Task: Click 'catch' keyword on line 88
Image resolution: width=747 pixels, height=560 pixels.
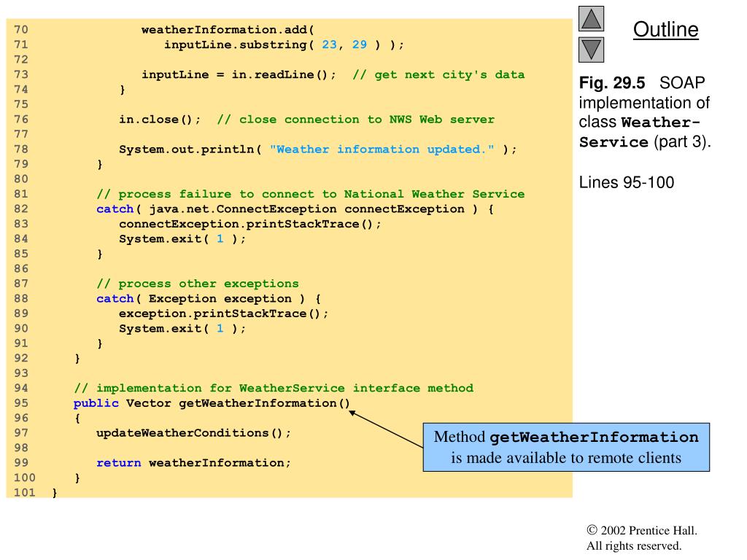Action: (x=115, y=298)
